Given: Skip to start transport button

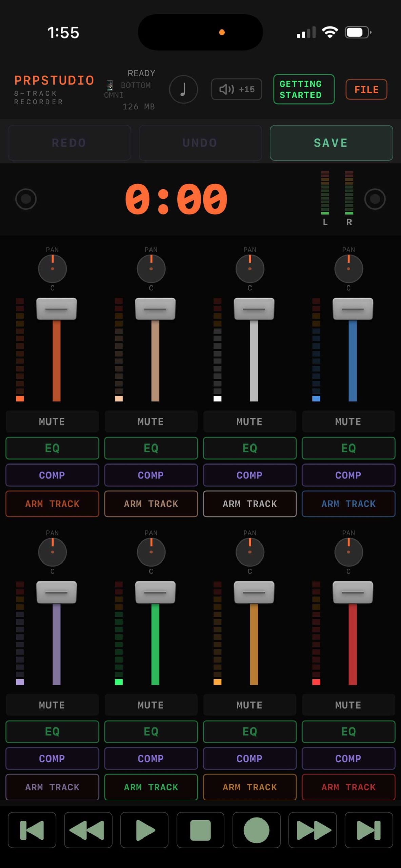Looking at the screenshot, I should tap(32, 830).
